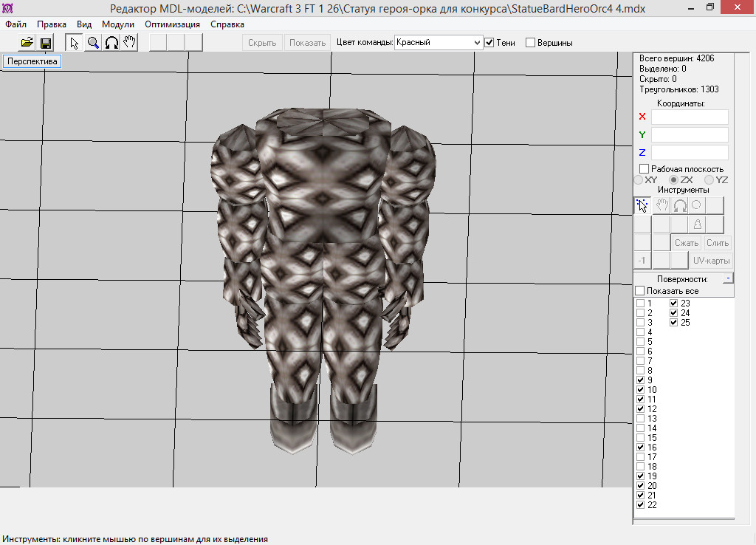
Task: Open the Перспектива view selector
Action: click(32, 61)
